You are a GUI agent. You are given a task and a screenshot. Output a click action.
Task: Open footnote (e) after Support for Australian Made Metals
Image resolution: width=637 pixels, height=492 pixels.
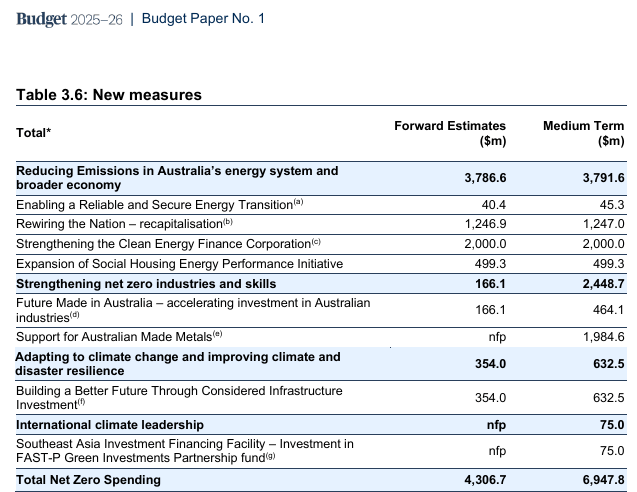coord(217,332)
